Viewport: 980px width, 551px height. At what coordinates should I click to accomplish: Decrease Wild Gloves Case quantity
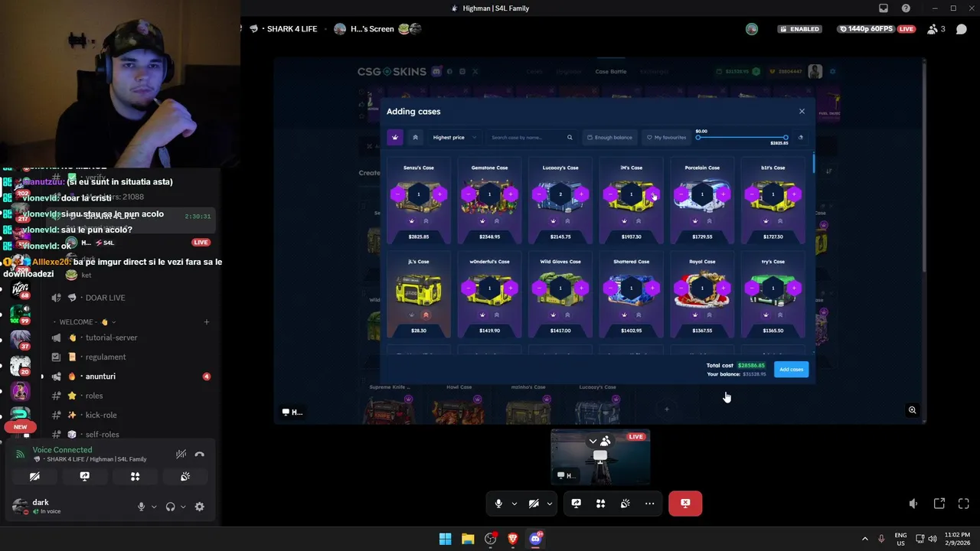pyautogui.click(x=539, y=289)
